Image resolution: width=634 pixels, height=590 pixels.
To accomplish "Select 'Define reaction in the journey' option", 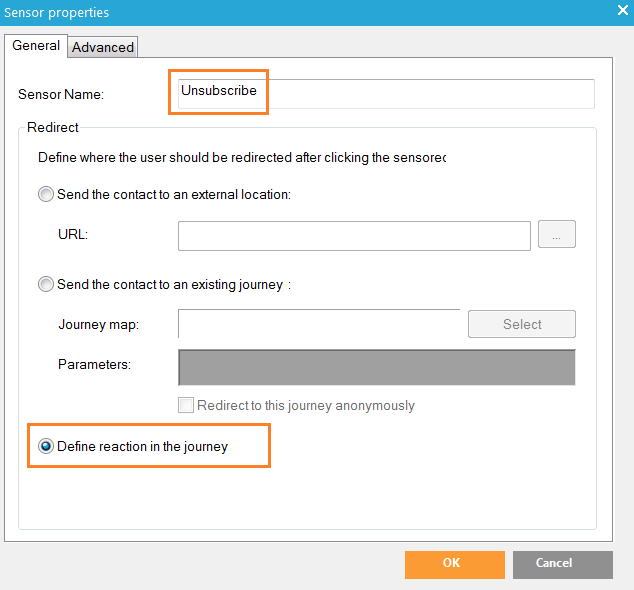I will coord(46,447).
